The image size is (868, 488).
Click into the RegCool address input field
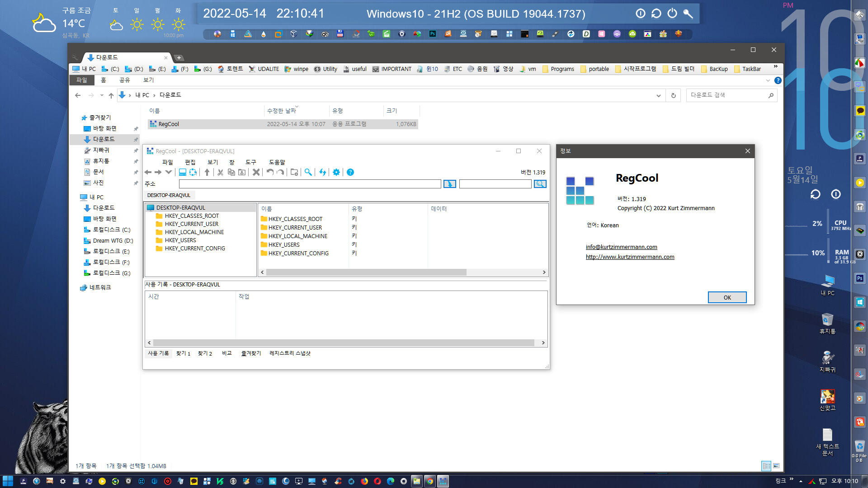point(310,184)
